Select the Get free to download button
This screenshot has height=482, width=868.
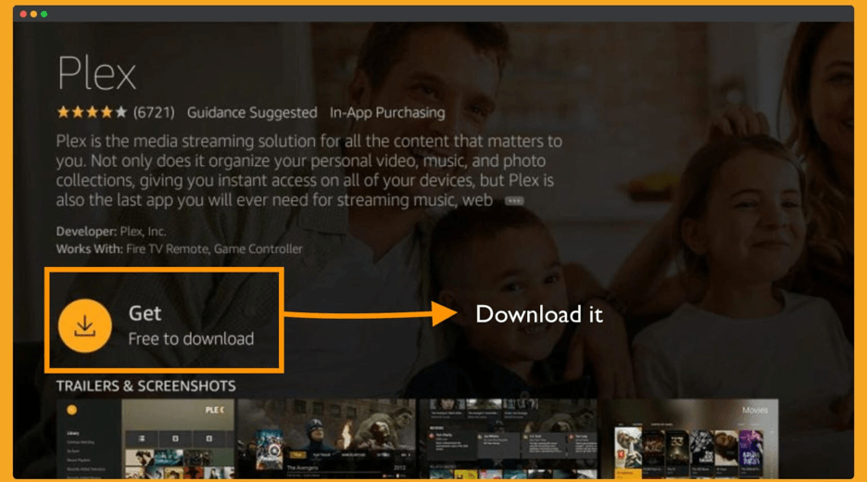[164, 320]
